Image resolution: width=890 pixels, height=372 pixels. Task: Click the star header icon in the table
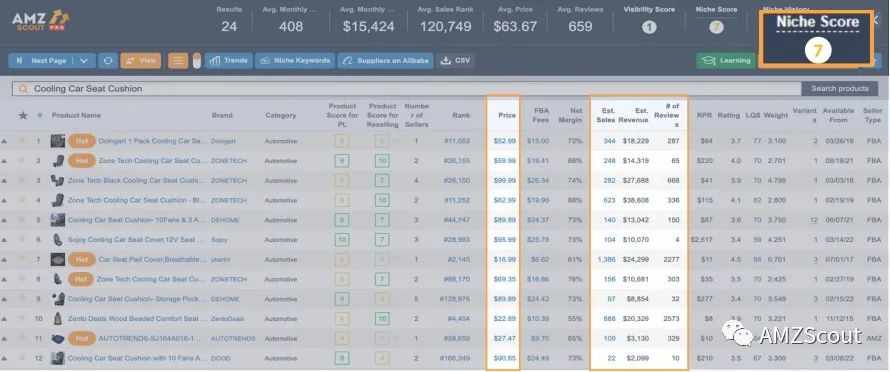tap(23, 115)
